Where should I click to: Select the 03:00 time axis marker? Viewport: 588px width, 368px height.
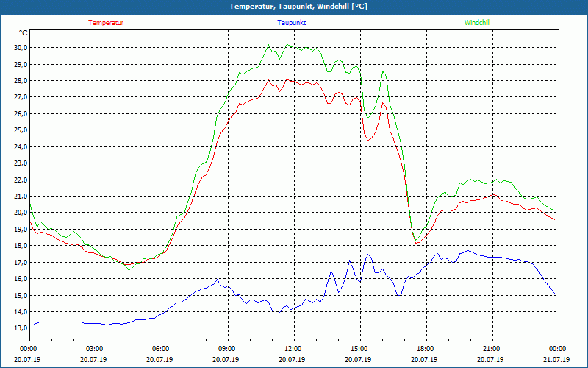(95, 349)
